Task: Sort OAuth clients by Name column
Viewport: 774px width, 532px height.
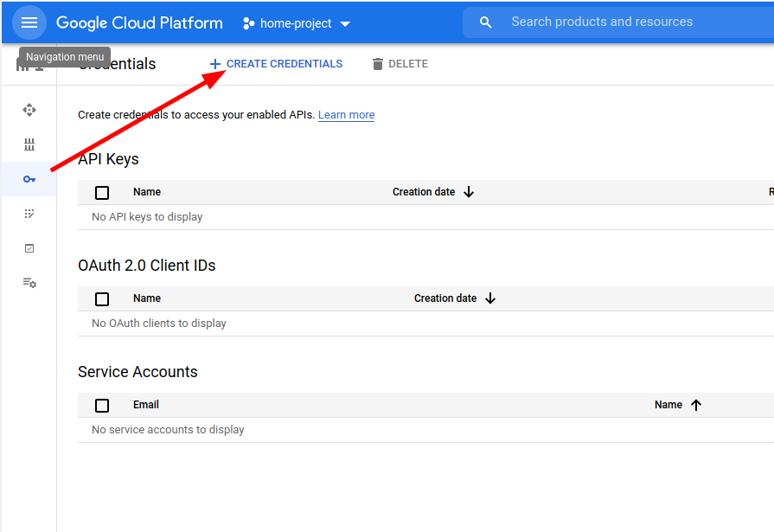Action: coord(147,298)
